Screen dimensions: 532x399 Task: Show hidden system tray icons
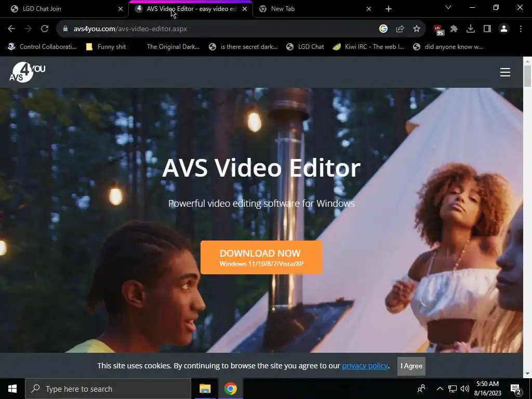click(440, 389)
